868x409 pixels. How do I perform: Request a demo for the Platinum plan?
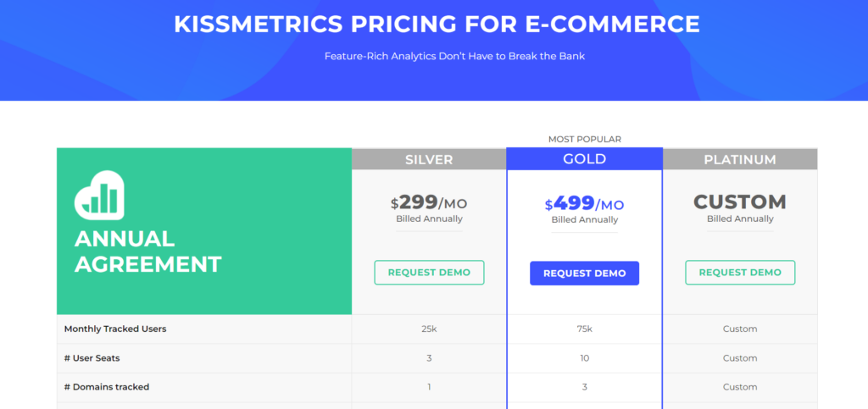[740, 273]
